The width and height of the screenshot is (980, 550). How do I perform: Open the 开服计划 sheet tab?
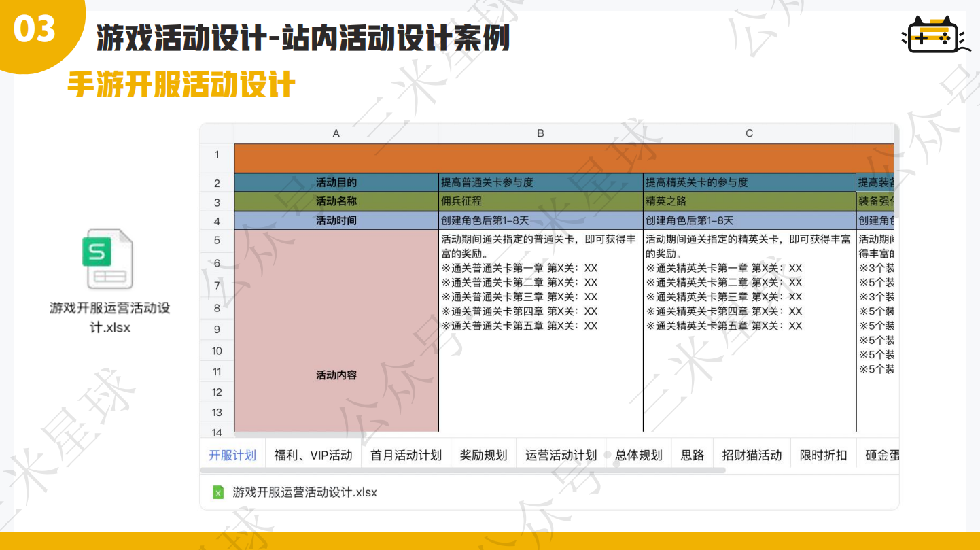232,455
